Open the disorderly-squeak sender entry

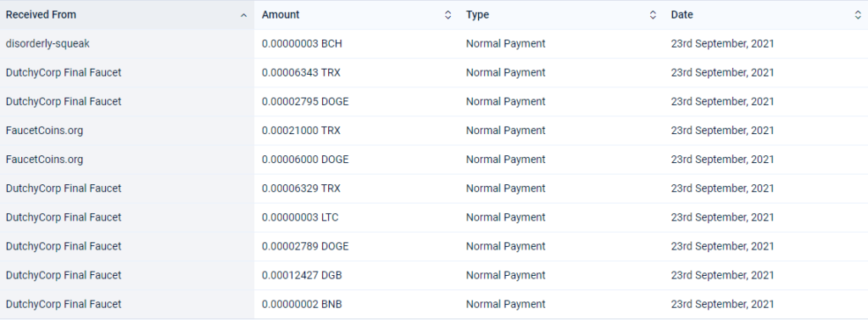(x=47, y=43)
